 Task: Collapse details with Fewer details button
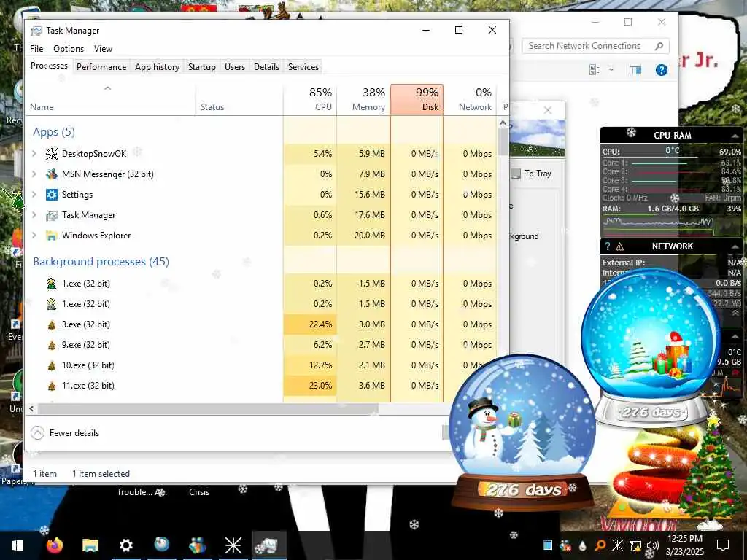[65, 433]
